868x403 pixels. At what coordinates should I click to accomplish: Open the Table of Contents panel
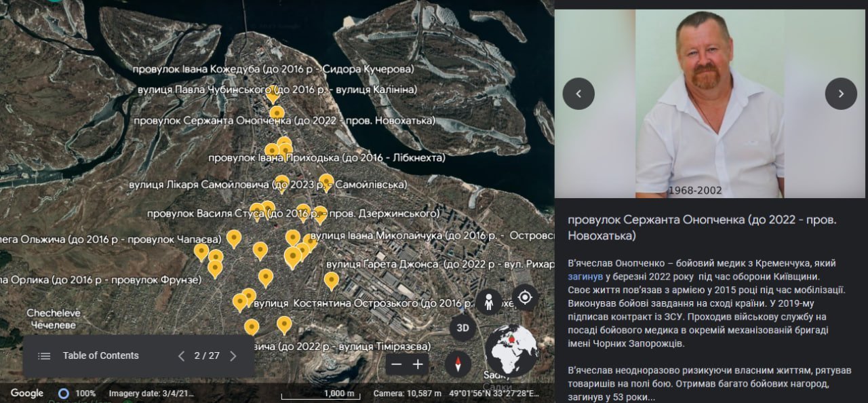click(x=88, y=356)
